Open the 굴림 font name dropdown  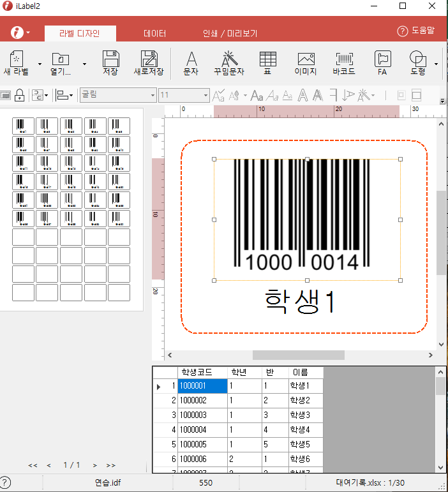tap(153, 95)
